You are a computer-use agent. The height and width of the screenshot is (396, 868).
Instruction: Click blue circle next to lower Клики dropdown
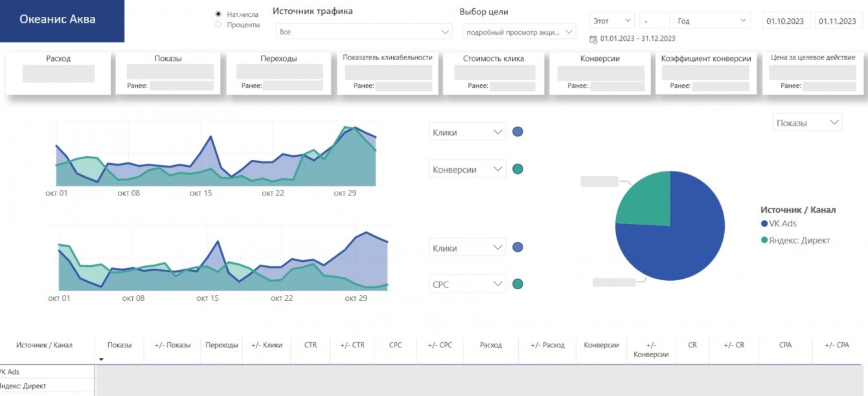tap(517, 247)
